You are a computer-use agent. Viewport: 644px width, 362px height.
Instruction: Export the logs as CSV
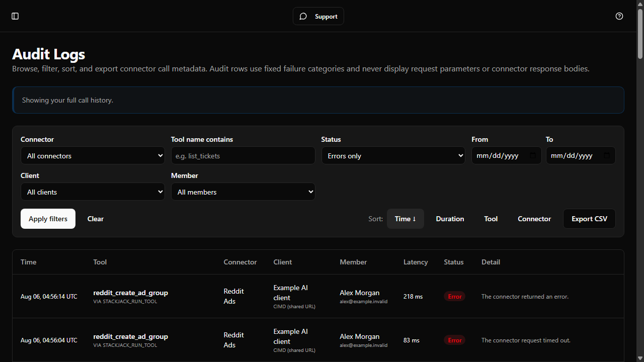pos(589,219)
